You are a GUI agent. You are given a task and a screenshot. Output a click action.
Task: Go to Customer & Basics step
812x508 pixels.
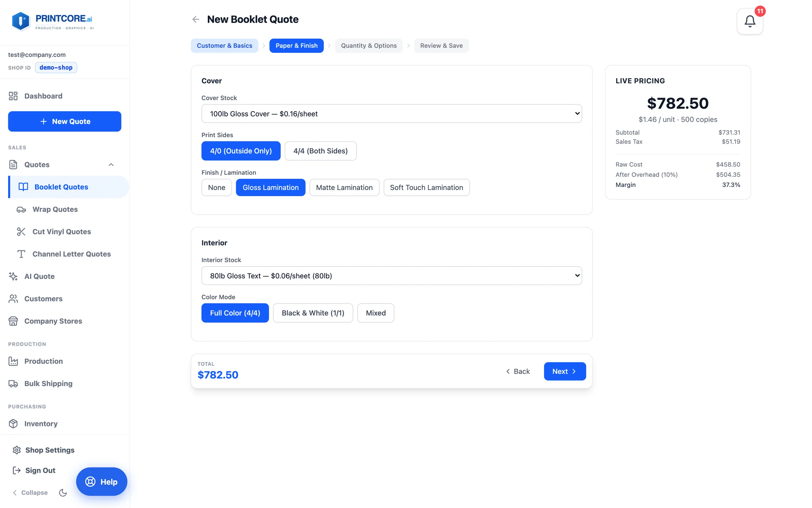pyautogui.click(x=225, y=46)
